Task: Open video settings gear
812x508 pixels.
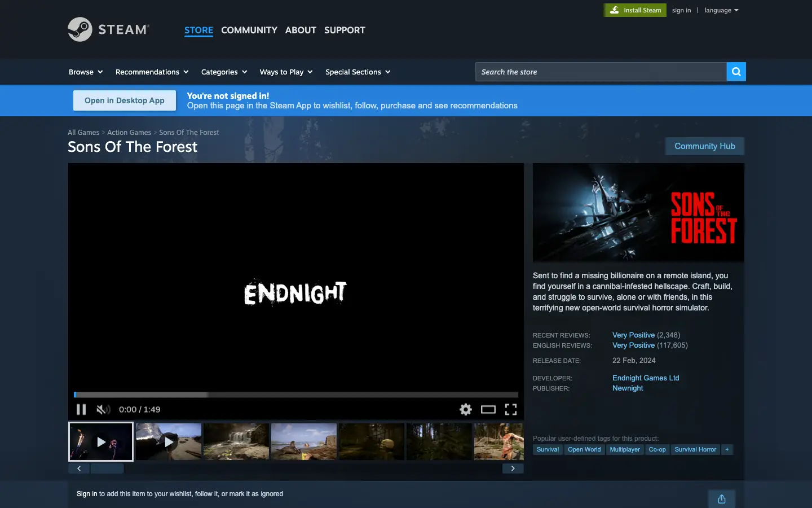Action: click(466, 409)
